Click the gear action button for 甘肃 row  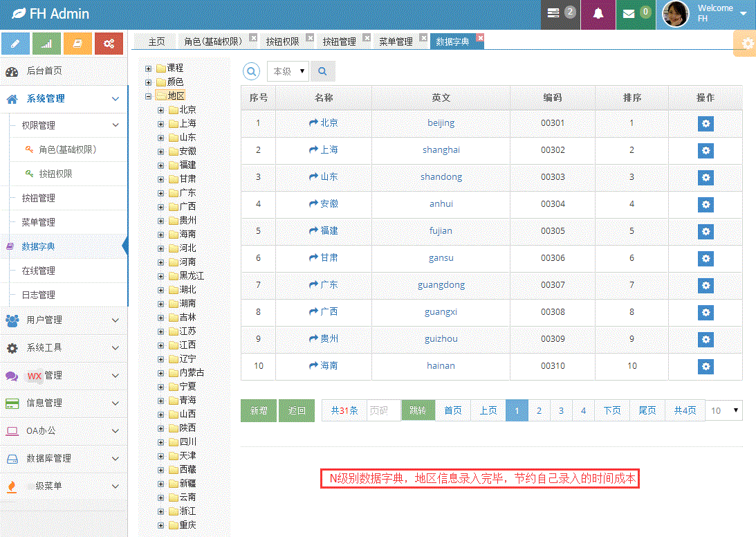click(x=706, y=259)
